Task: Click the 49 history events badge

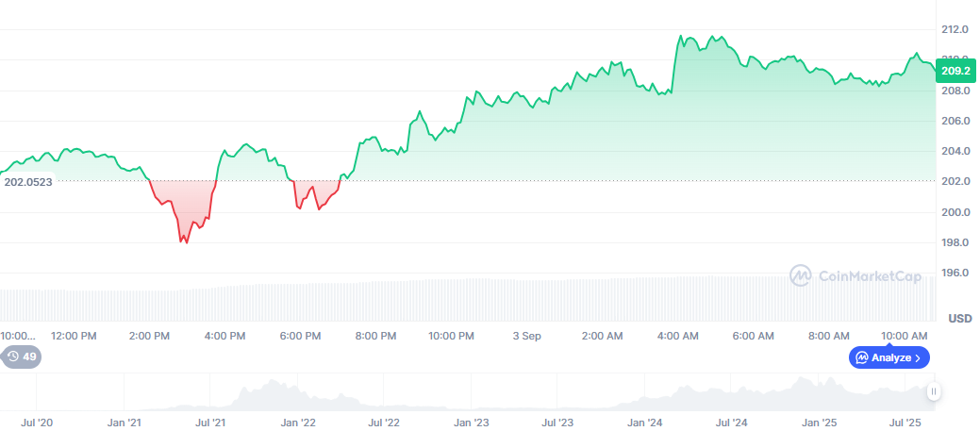Action: point(21,357)
